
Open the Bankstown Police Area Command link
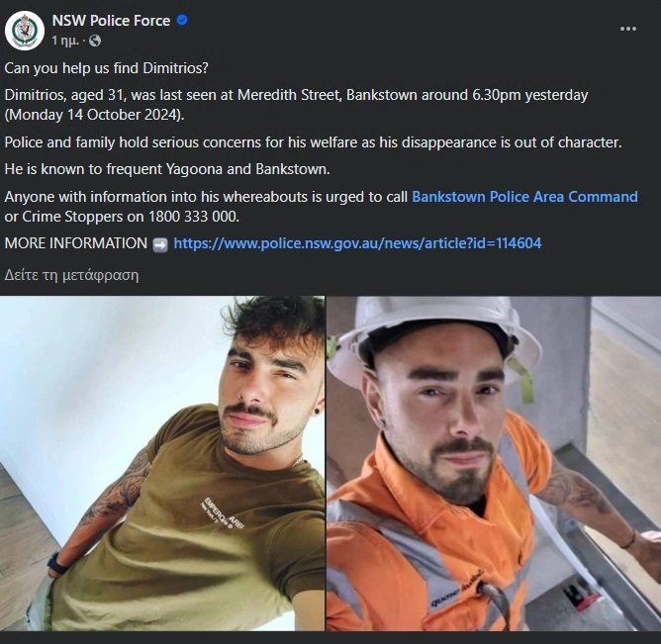(524, 197)
